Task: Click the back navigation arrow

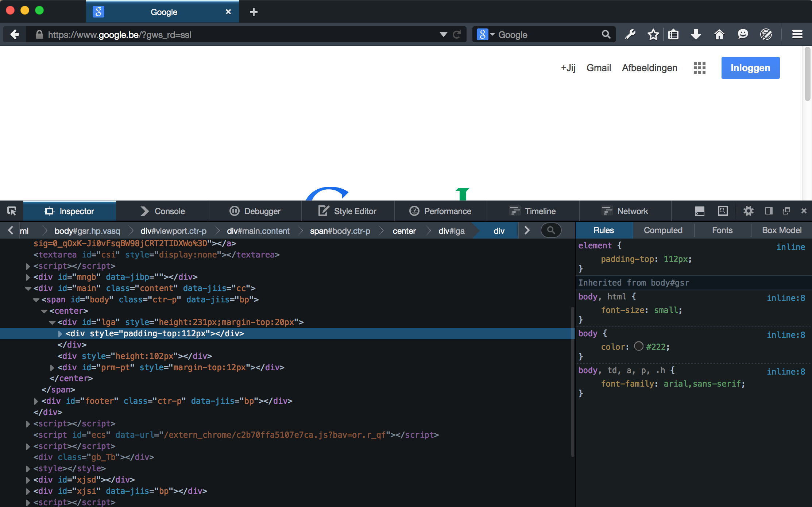Action: (x=15, y=34)
